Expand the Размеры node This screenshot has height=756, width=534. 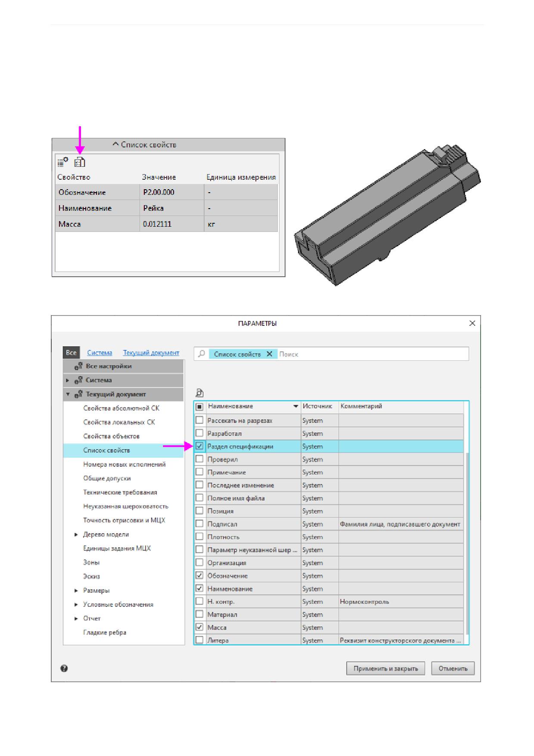click(76, 590)
